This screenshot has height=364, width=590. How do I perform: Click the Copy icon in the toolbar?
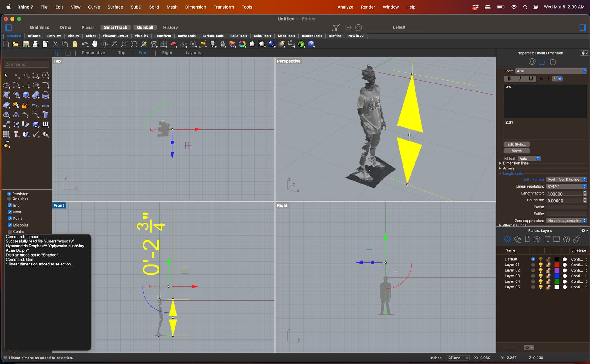pos(65,44)
